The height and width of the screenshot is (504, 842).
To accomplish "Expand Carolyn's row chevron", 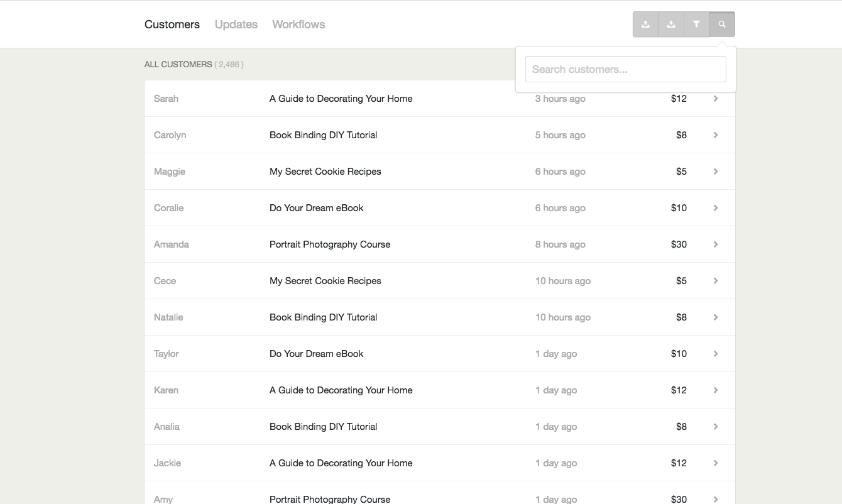I will coord(716,134).
